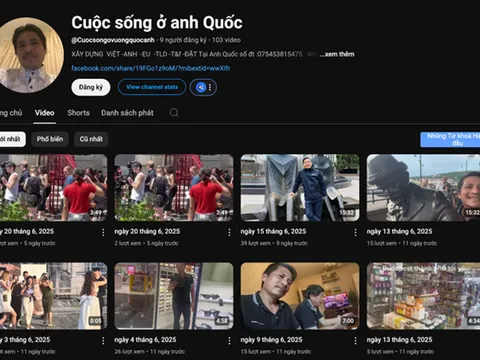The image size is (480, 360).
Task: Open the ngày 15 tháng 6 statue thumbnail
Action: pos(300,188)
